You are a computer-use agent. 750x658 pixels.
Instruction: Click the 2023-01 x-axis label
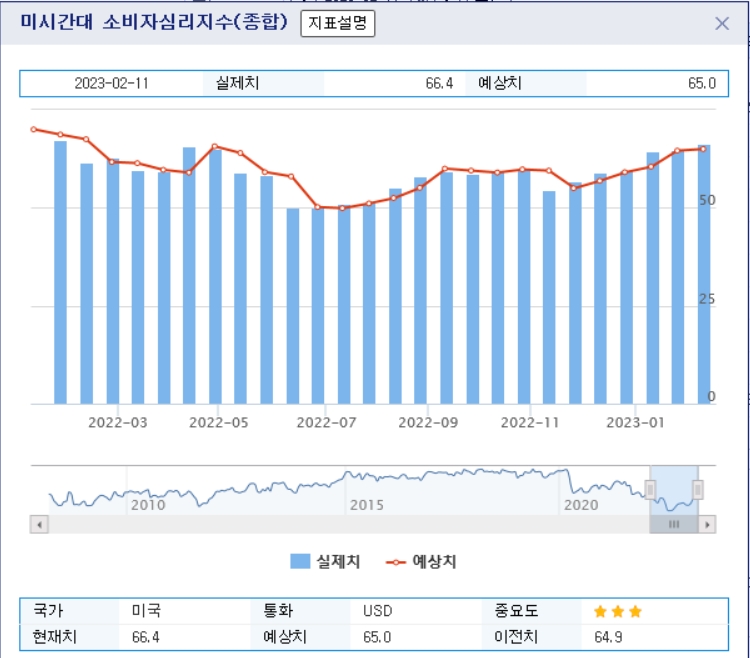[635, 423]
